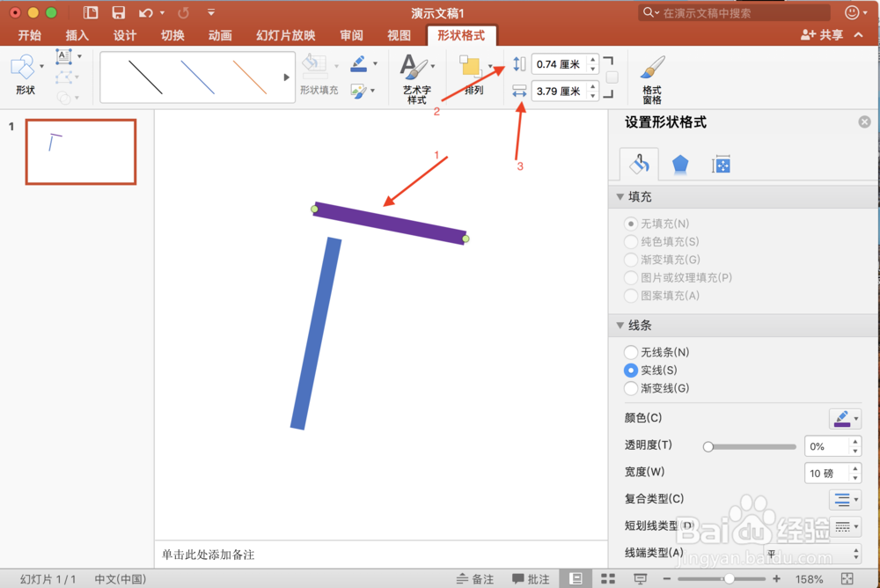The image size is (880, 588).
Task: Click zoom out minus icon
Action: (667, 578)
